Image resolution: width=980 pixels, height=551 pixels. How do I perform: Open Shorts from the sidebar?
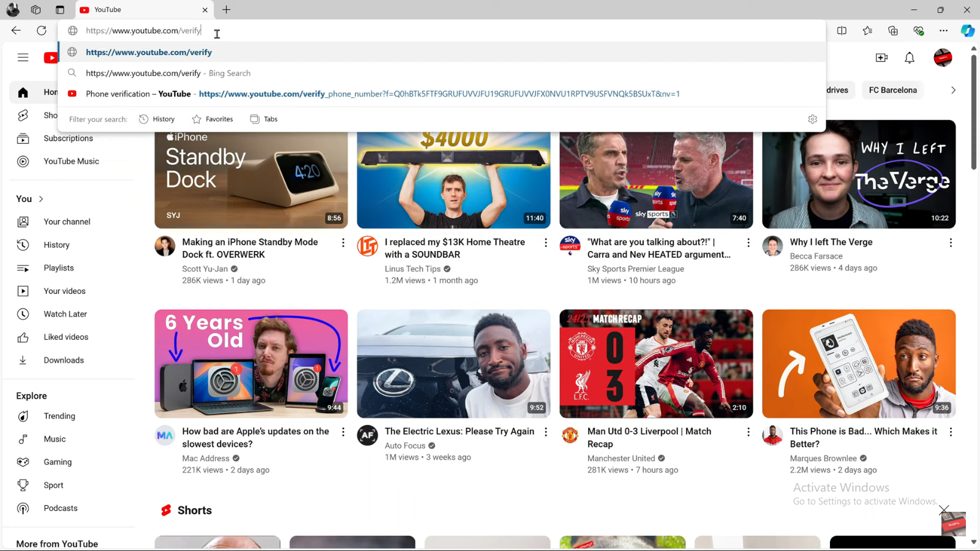37,115
